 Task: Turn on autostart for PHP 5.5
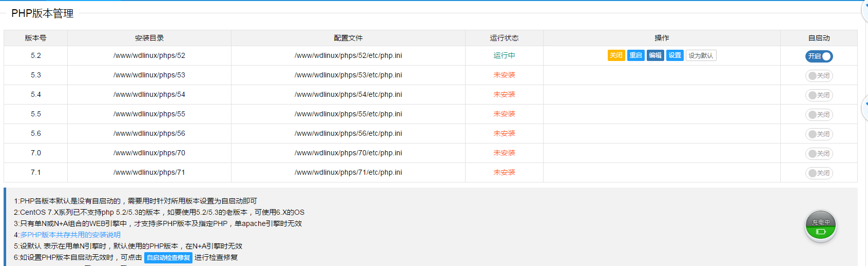pos(819,115)
